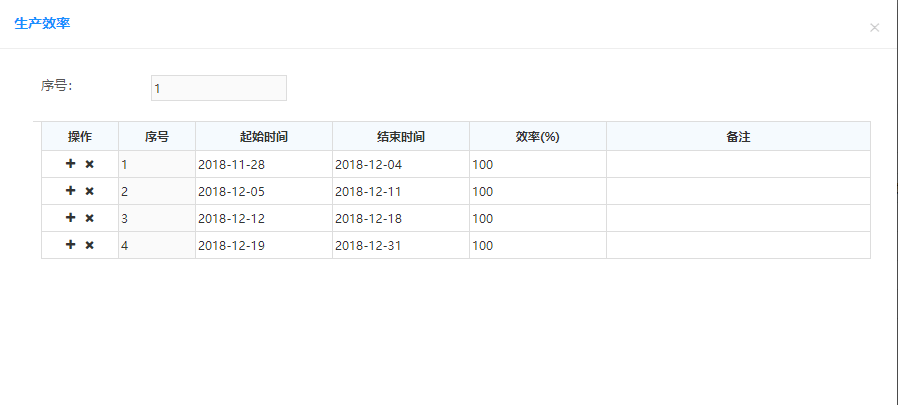Edit end date 2018-12-04 cell
Screen dimensions: 898x405
point(401,164)
